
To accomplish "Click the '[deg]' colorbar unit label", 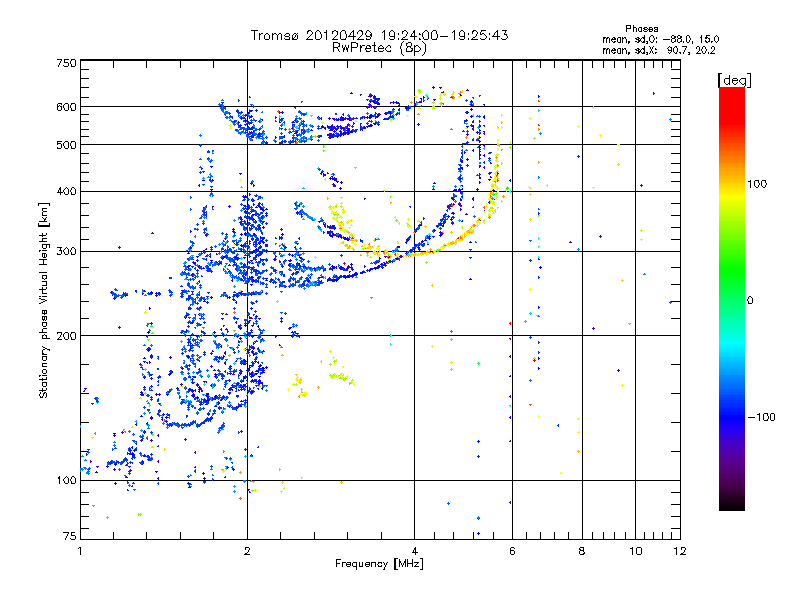I will coord(734,80).
